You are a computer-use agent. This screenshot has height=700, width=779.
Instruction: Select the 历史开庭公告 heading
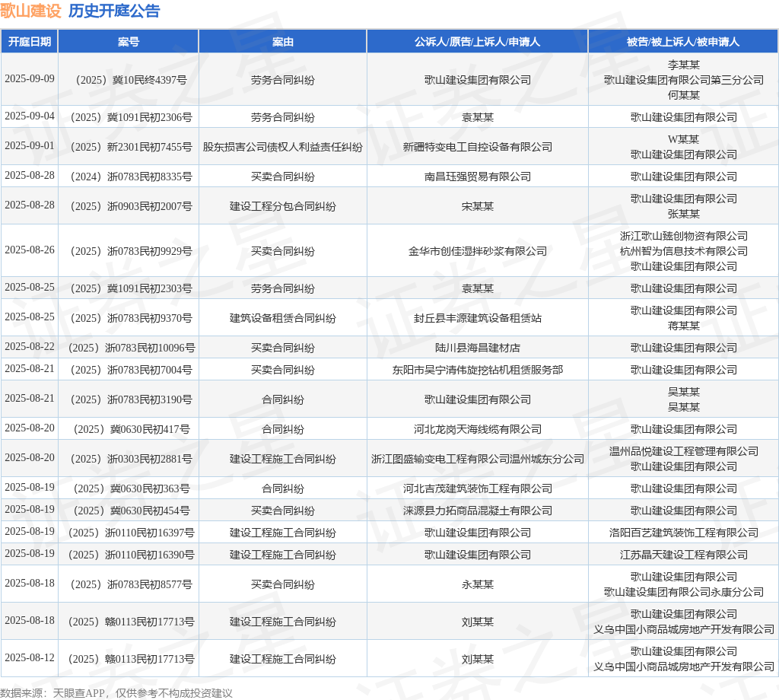pos(114,11)
